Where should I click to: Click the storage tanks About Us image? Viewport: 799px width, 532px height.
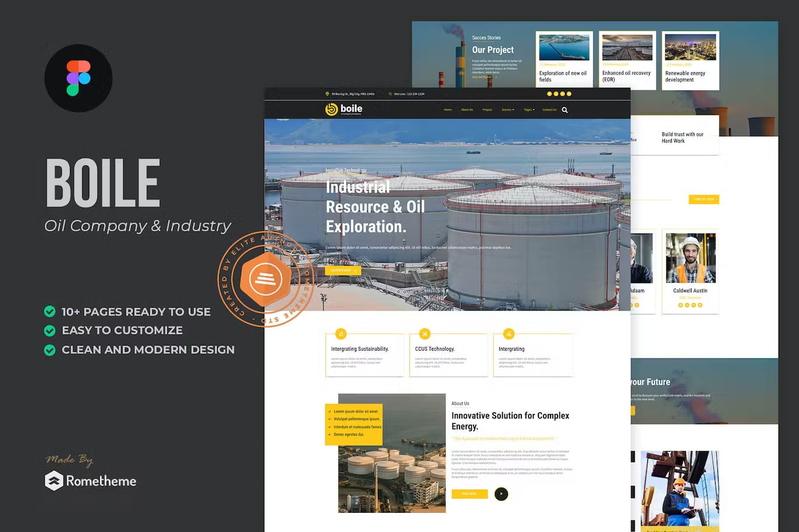click(x=392, y=453)
